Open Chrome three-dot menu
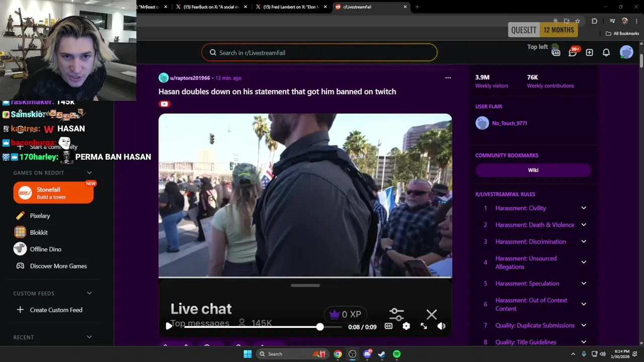 coord(636,21)
